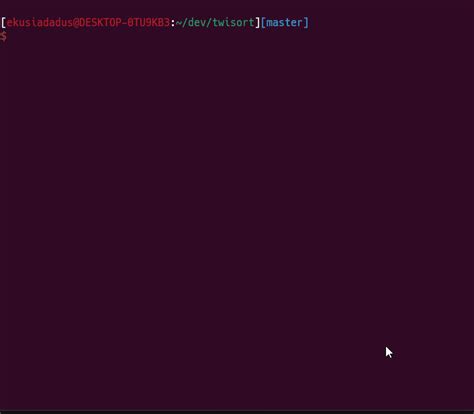Click the username ekusiadadus in the prompt
This screenshot has width=474, height=414.
(x=39, y=23)
